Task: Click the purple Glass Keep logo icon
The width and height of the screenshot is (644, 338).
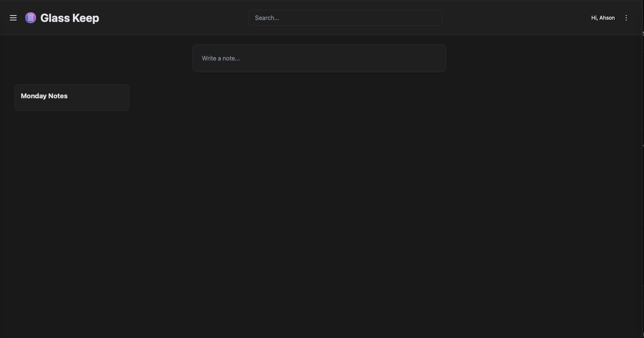Action: click(31, 18)
